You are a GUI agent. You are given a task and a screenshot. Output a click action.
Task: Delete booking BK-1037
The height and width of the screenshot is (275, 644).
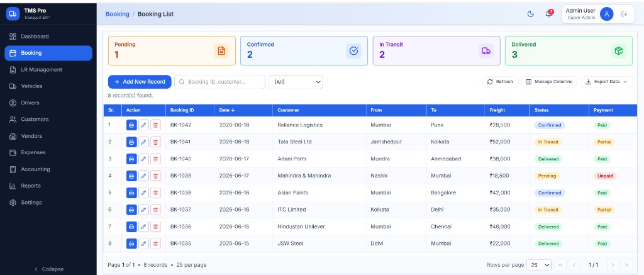pyautogui.click(x=155, y=210)
